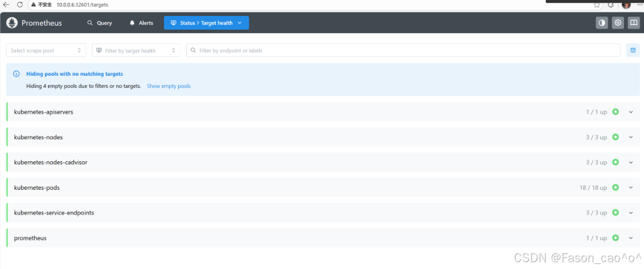The image size is (644, 269).
Task: Open the browser extensions icon
Action: [611, 5]
